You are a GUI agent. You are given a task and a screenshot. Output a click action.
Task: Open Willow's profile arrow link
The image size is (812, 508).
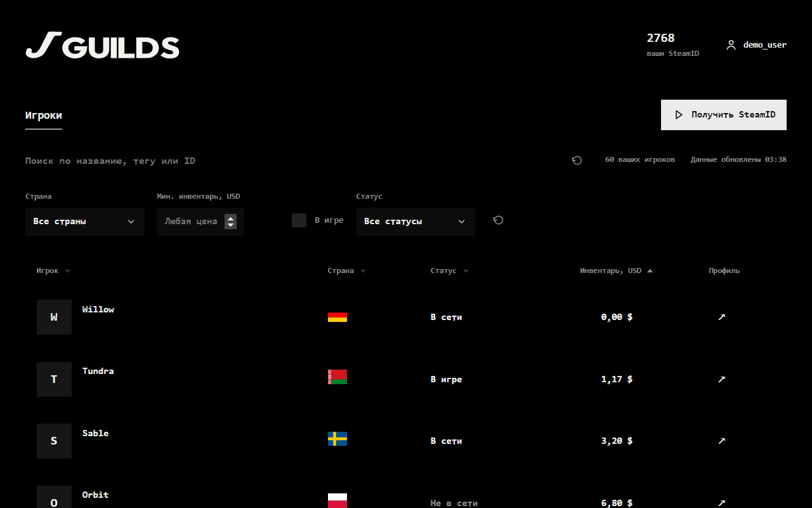coord(721,317)
